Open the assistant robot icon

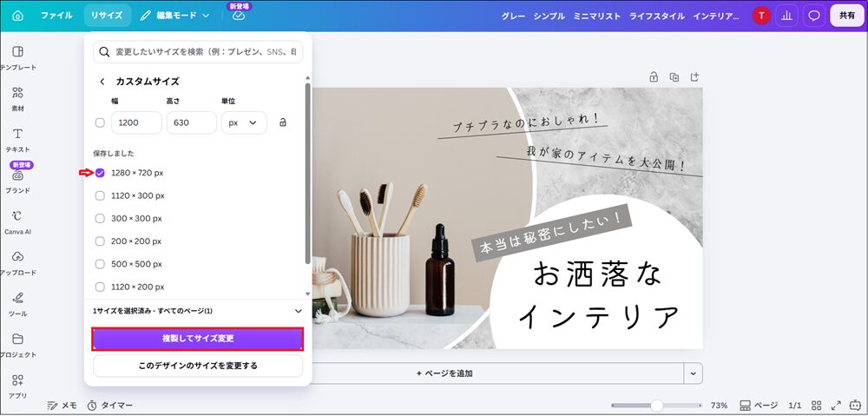[x=856, y=406]
